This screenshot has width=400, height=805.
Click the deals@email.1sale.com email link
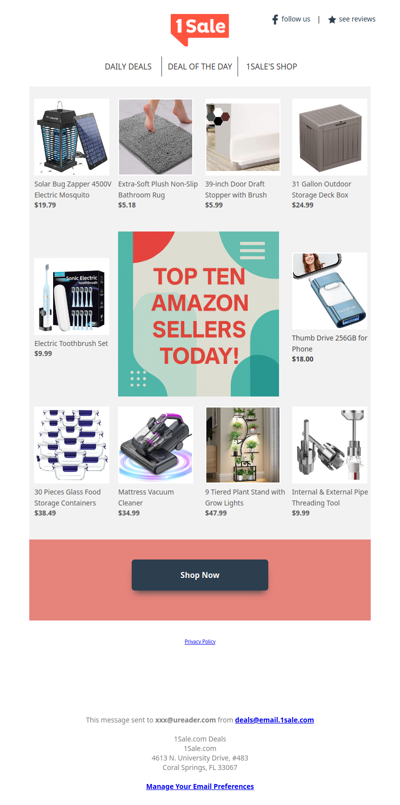click(274, 720)
